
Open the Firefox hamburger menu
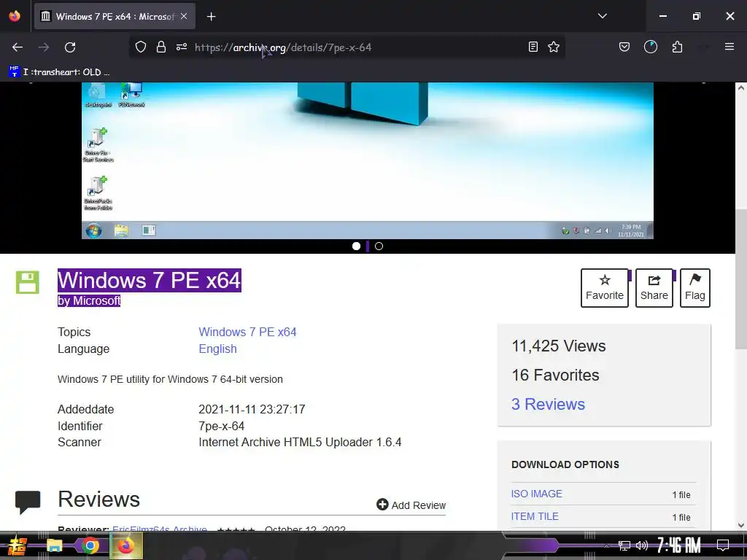tap(729, 47)
